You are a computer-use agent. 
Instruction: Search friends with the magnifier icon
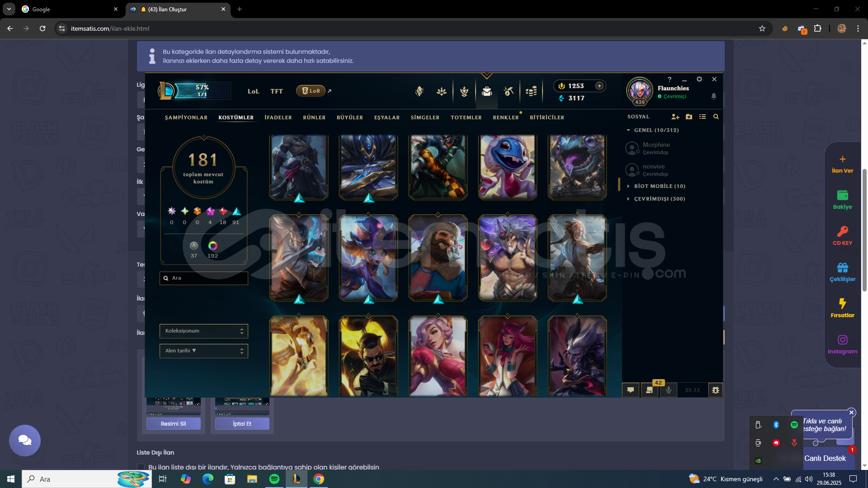[716, 117]
